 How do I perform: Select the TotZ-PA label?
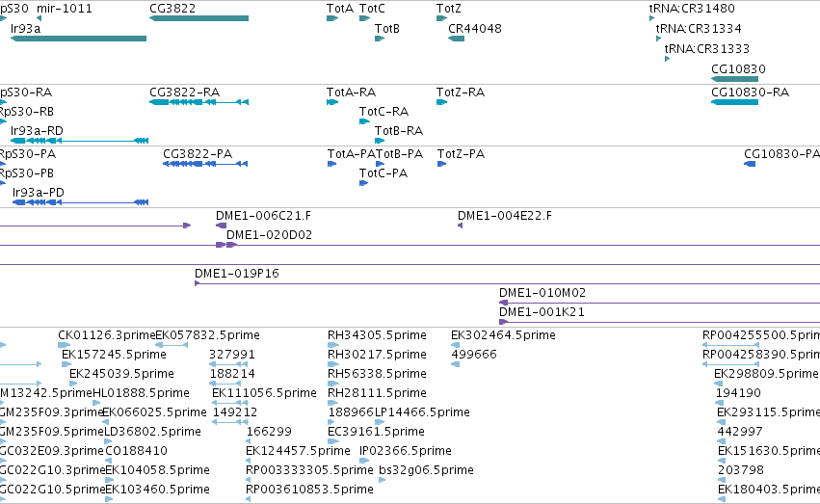pyautogui.click(x=462, y=154)
